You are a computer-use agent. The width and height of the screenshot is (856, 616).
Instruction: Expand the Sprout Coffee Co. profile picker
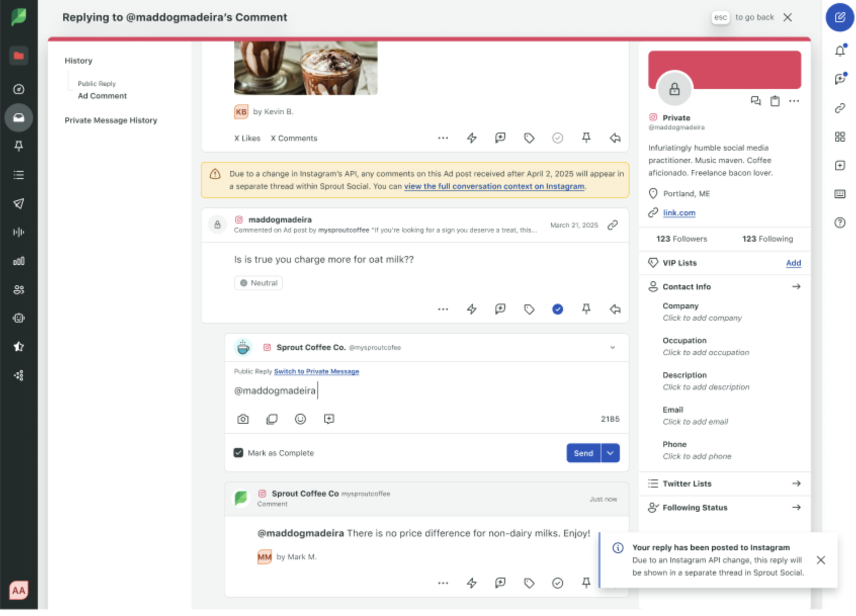click(x=613, y=348)
